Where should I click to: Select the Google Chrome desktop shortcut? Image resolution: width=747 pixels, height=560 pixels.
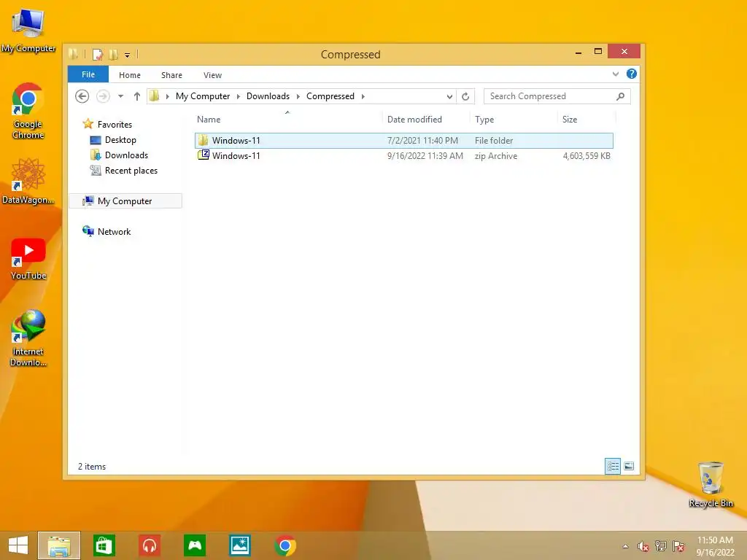[28, 111]
